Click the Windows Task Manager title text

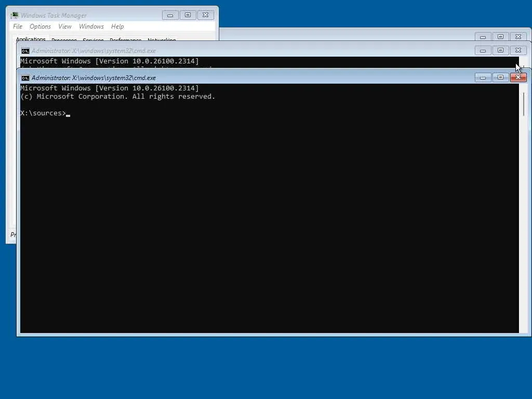point(54,15)
